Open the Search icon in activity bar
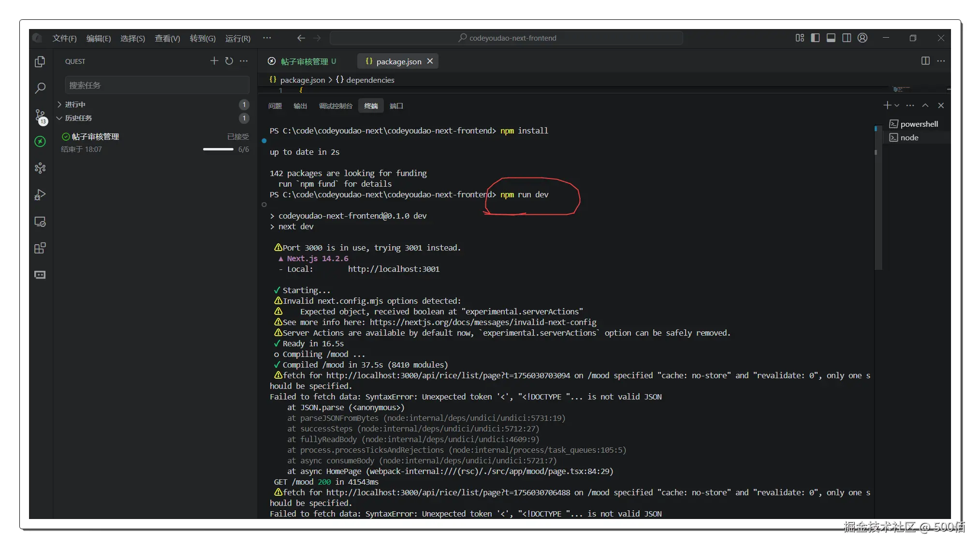Screen dimensions: 980x548 click(x=40, y=88)
